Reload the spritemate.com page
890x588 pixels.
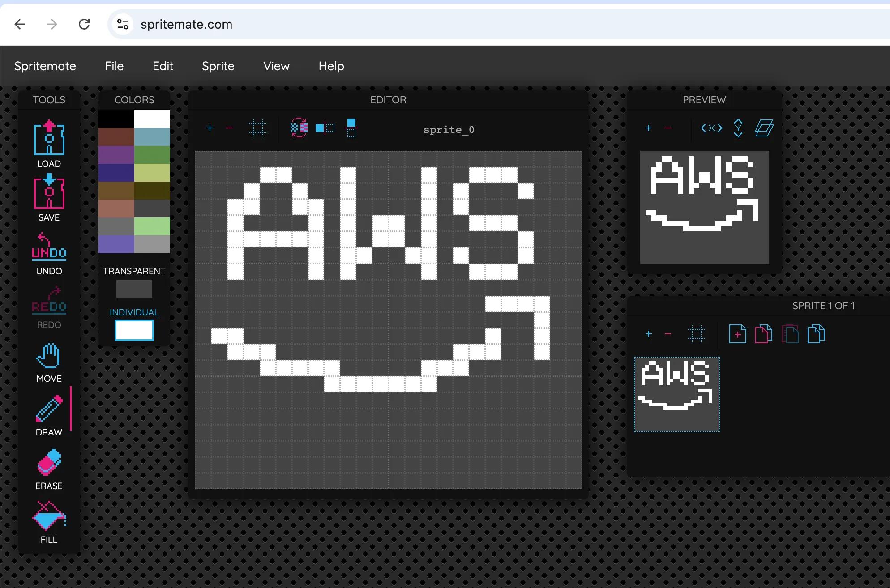pyautogui.click(x=84, y=24)
